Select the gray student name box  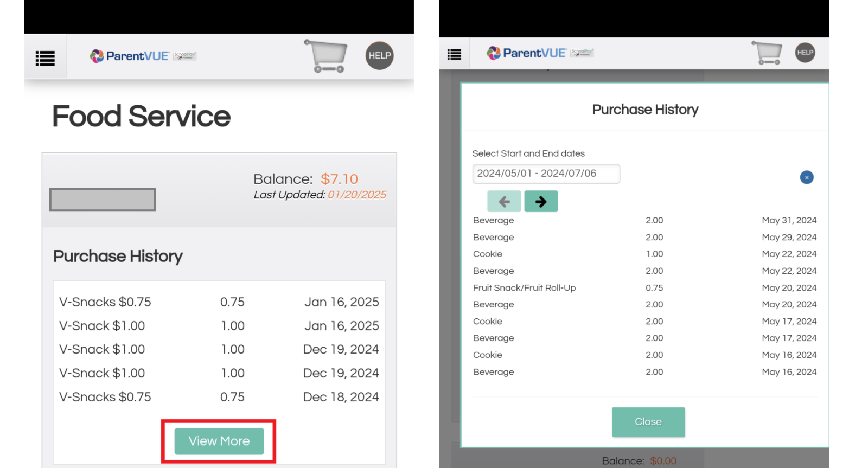tap(103, 200)
